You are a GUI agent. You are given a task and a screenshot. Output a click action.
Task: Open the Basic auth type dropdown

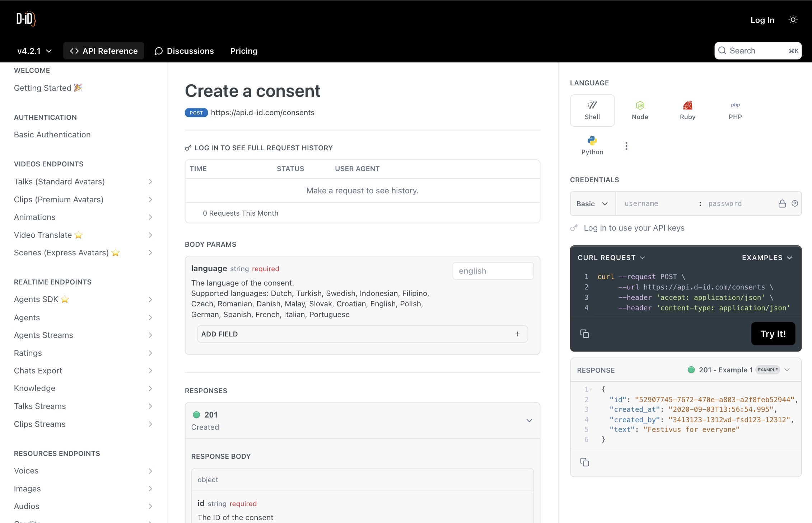(592, 204)
